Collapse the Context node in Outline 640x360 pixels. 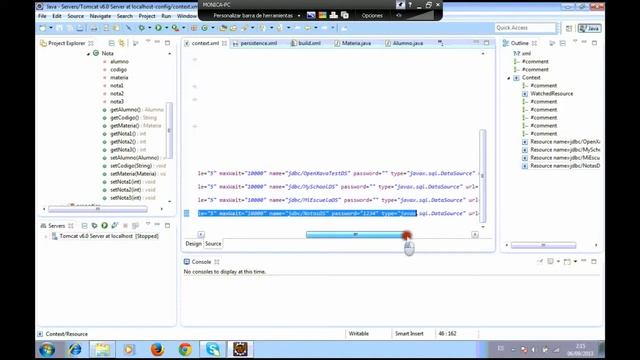point(509,78)
